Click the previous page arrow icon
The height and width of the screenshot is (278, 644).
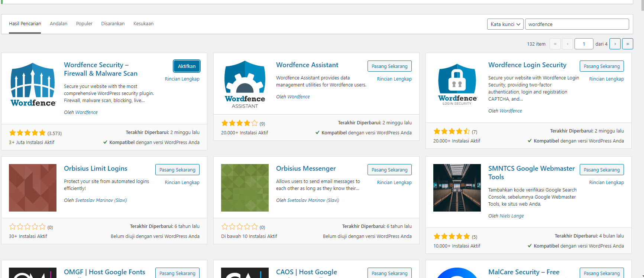click(x=567, y=44)
